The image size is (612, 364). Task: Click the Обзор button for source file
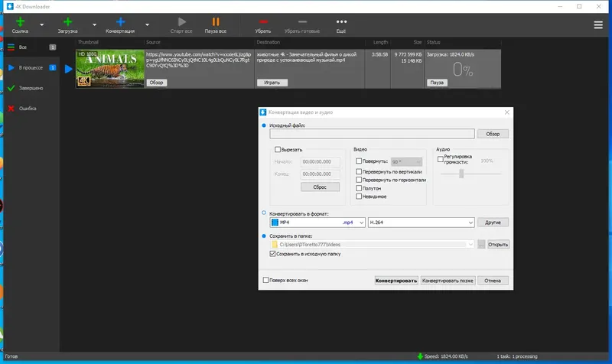pyautogui.click(x=493, y=134)
